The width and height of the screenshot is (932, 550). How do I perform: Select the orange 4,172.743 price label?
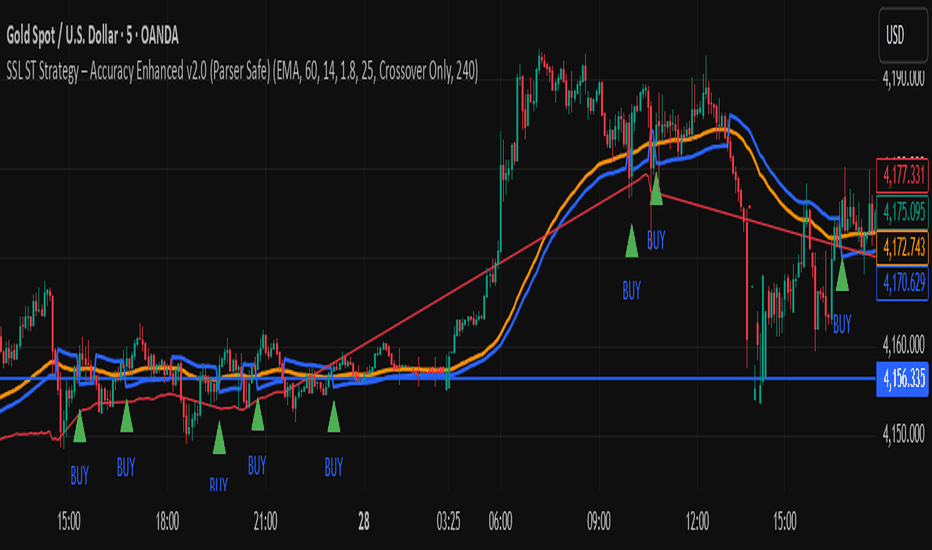tap(902, 246)
